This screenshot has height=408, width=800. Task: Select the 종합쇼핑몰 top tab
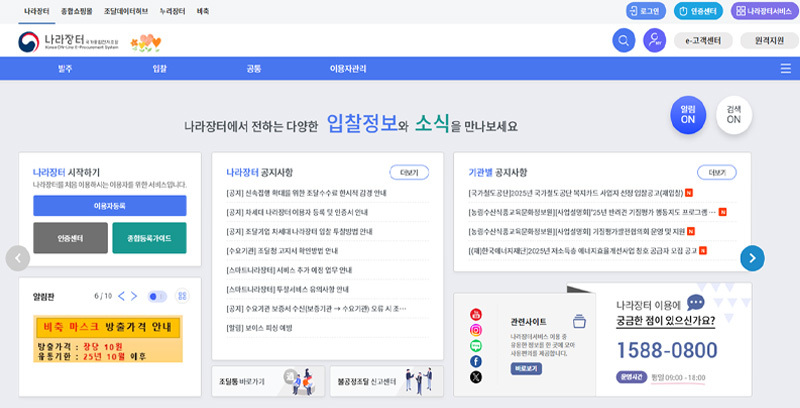tap(77, 11)
